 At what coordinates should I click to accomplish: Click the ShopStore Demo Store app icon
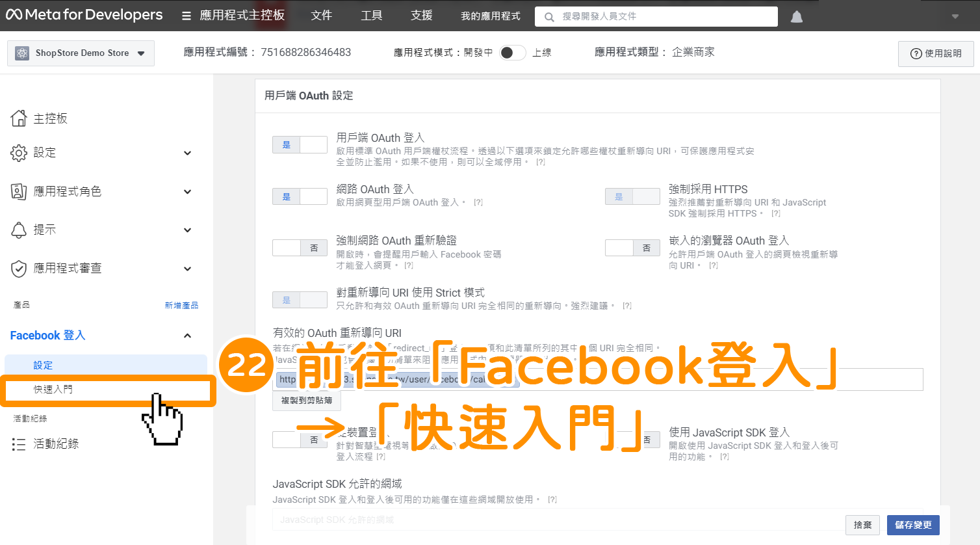point(22,53)
